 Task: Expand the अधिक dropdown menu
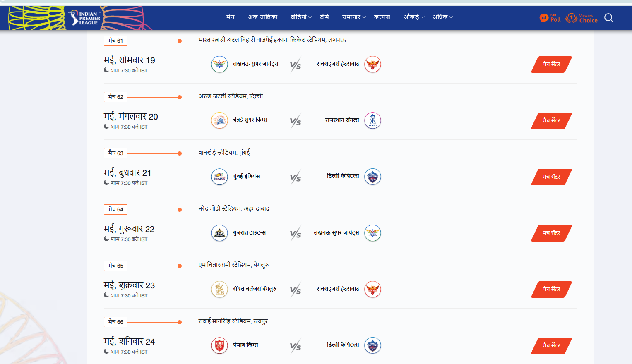[x=443, y=17]
